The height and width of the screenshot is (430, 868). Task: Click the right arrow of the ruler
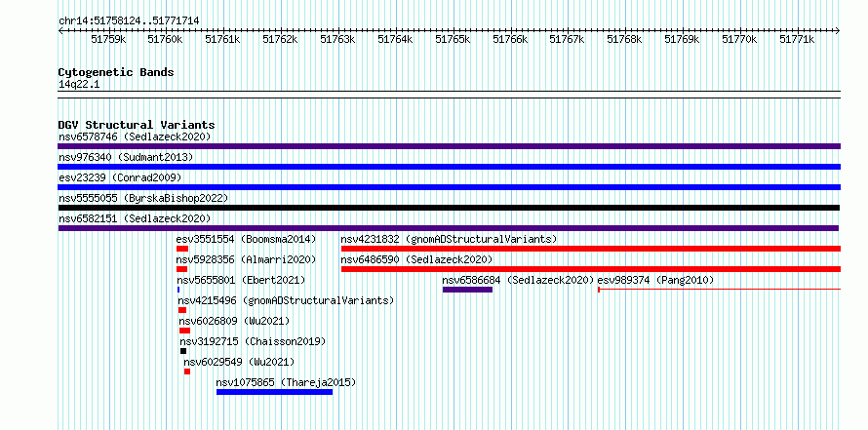837,31
